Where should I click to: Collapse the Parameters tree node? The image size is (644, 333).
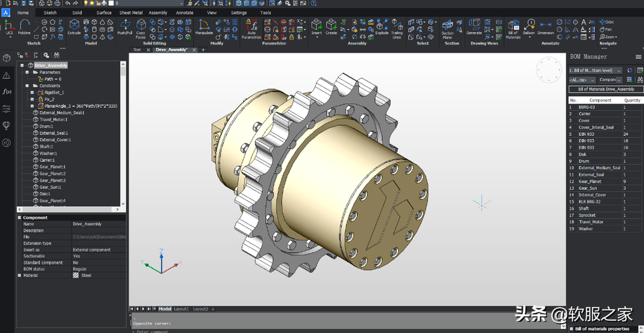(x=27, y=72)
